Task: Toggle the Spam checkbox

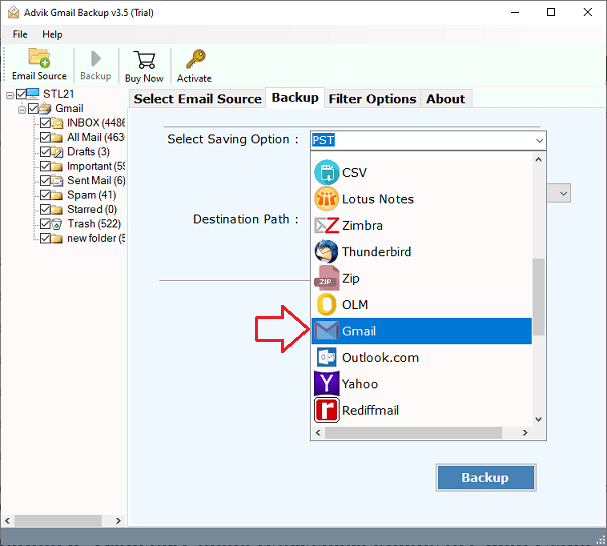Action: (x=45, y=195)
